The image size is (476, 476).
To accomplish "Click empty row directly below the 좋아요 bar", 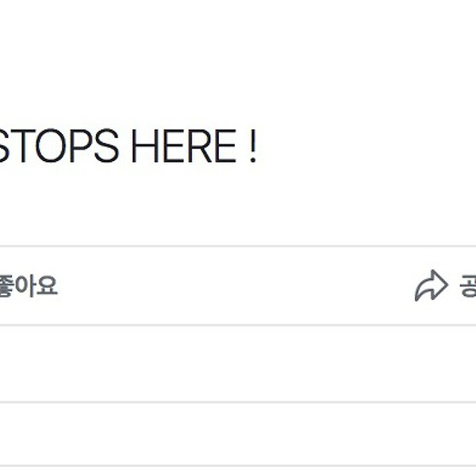I will 238,363.
